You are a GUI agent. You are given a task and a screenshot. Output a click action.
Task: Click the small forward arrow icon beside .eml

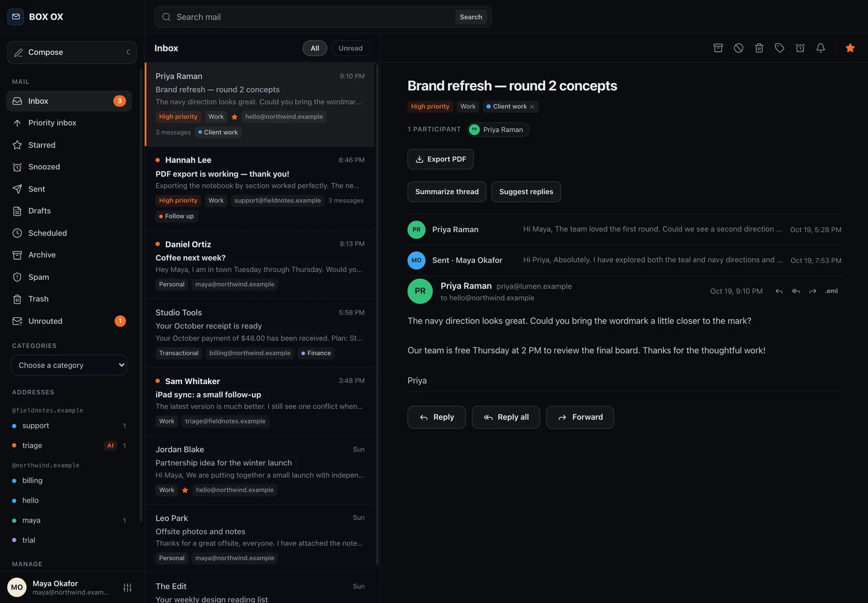point(813,291)
